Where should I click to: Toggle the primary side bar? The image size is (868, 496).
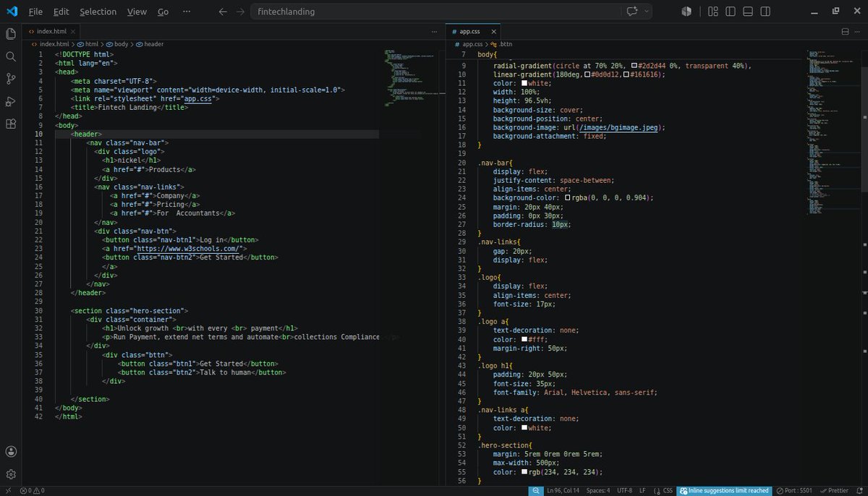[x=731, y=12]
